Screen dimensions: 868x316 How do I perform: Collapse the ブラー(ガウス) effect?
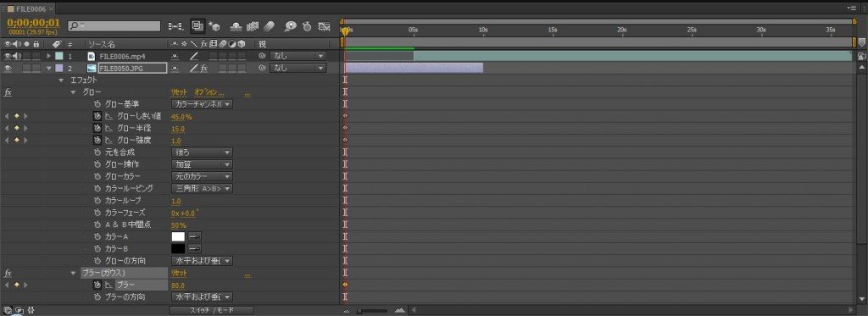click(x=73, y=273)
